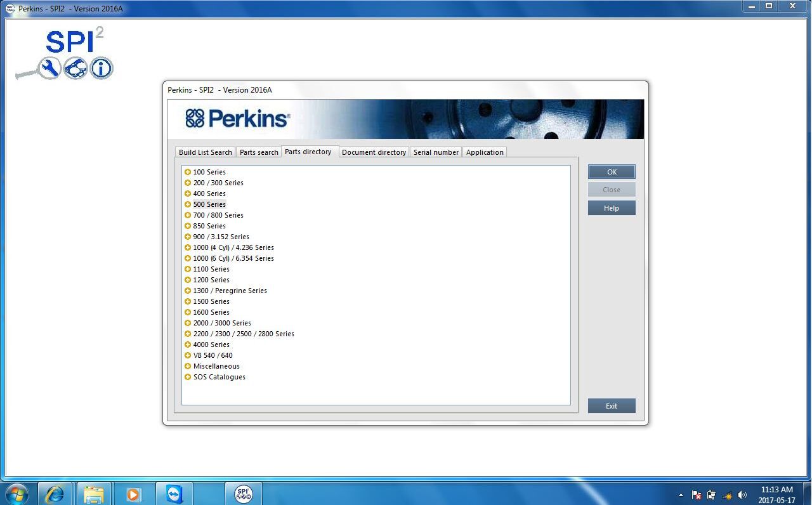Expand the 900 / 3.152 Series node
The image size is (812, 505).
(x=188, y=237)
